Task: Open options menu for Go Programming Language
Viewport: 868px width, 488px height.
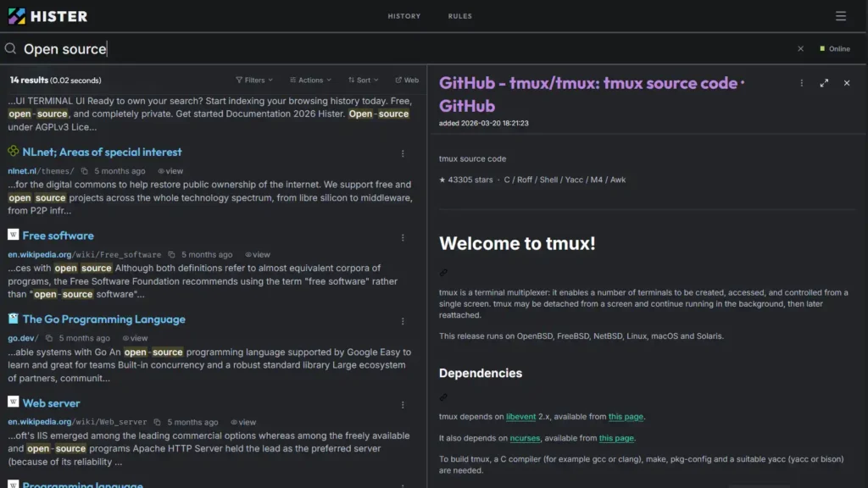Action: (x=403, y=321)
